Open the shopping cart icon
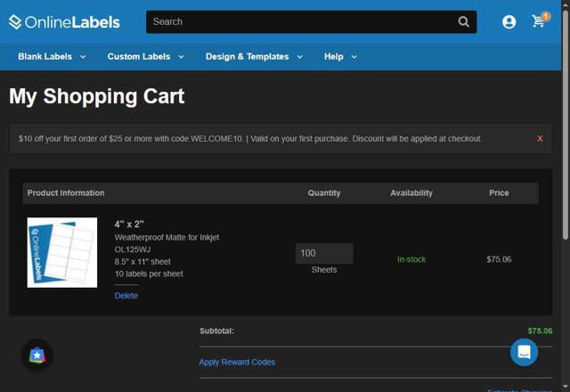 coord(538,21)
